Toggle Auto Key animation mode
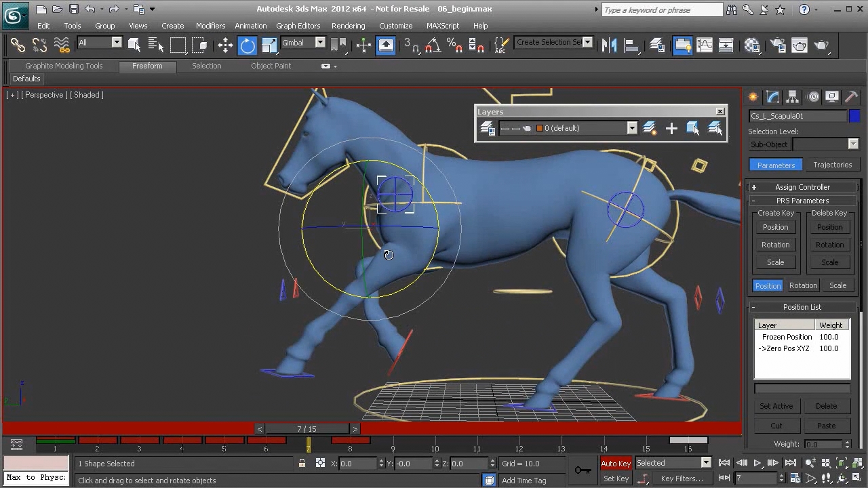The width and height of the screenshot is (868, 488). 616,464
